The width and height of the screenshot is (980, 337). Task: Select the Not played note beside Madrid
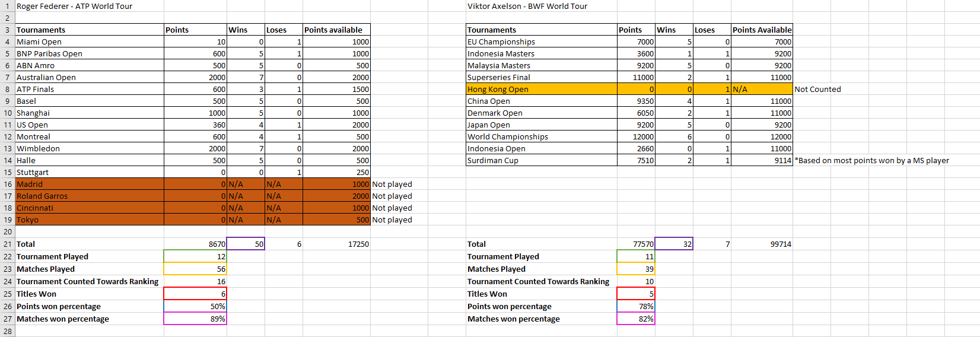tap(392, 184)
